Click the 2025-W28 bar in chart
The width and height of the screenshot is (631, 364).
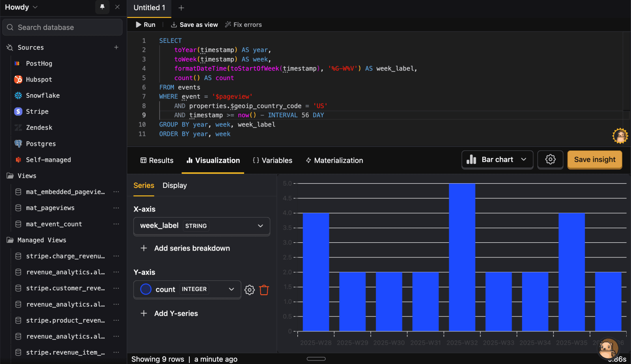[316, 272]
